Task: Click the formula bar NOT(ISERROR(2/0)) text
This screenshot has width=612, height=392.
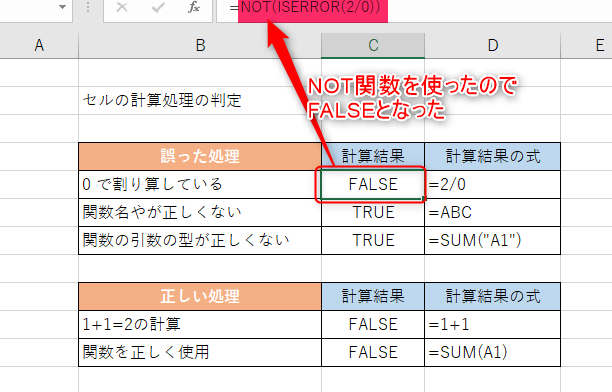Action: click(310, 7)
